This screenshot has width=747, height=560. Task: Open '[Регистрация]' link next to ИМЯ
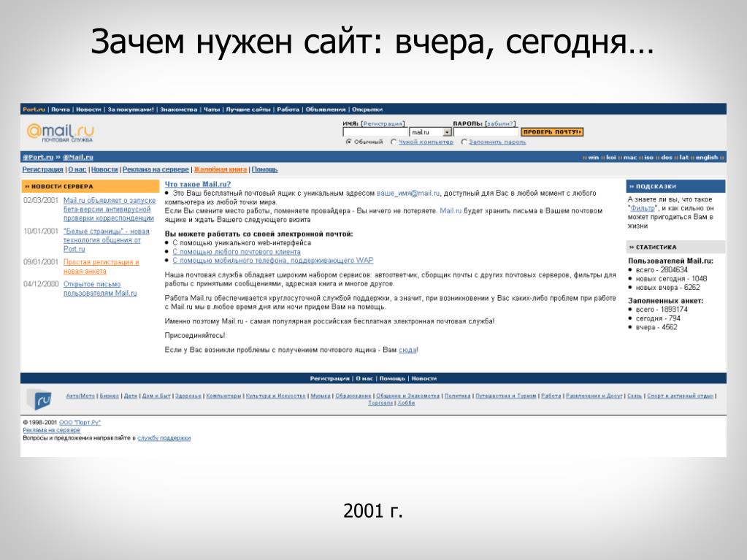click(383, 123)
